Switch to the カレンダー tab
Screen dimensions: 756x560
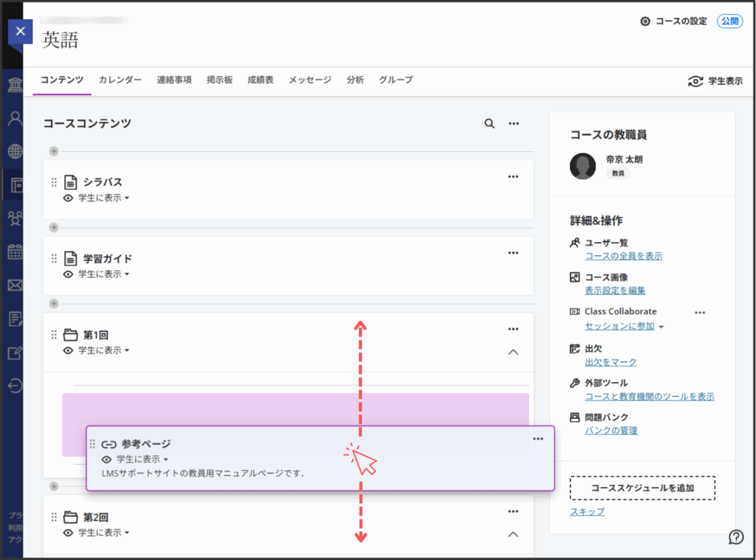[120, 80]
